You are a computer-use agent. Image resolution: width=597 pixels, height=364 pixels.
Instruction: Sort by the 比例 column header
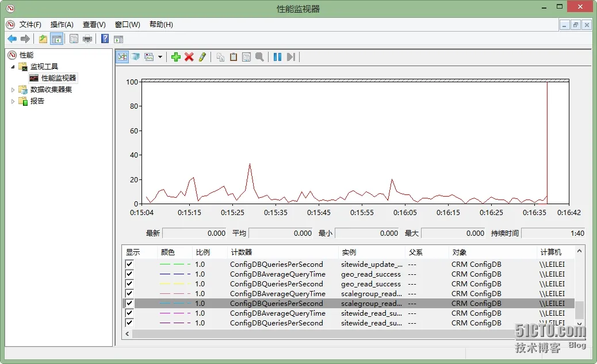coord(209,252)
